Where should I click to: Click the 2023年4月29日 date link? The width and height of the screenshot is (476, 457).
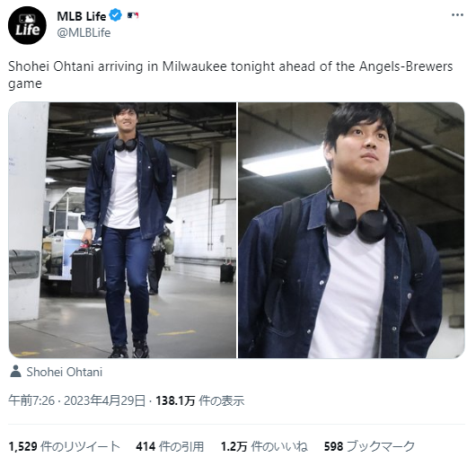click(x=104, y=400)
